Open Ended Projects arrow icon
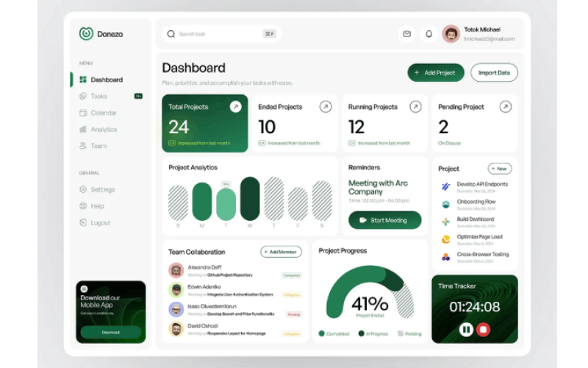 coord(326,107)
